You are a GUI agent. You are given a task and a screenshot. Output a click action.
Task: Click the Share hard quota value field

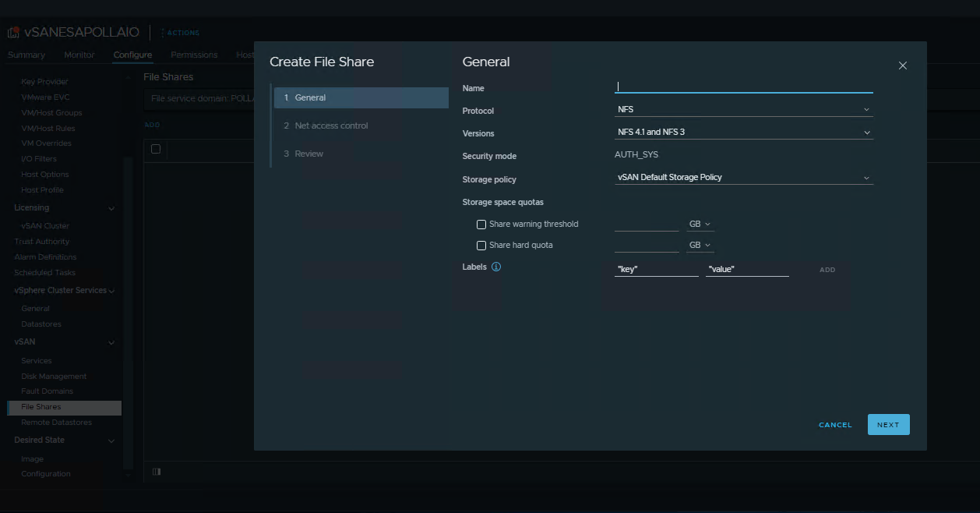click(x=647, y=245)
